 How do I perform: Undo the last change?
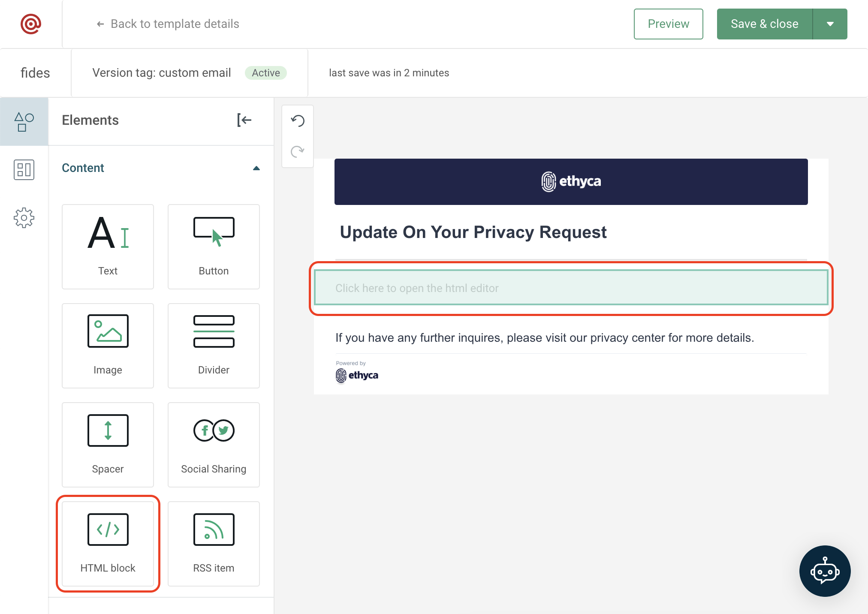(298, 121)
